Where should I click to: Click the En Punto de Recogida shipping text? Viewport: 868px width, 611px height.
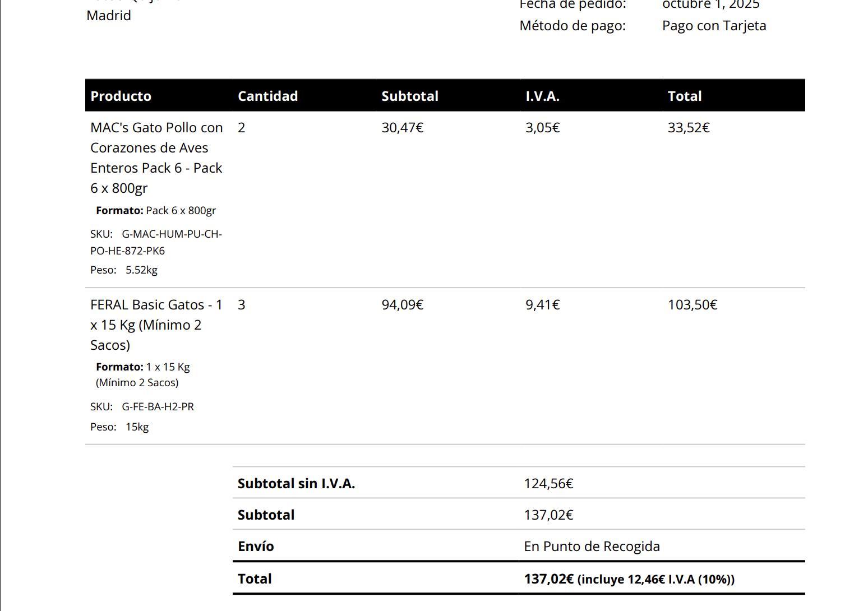coord(592,546)
